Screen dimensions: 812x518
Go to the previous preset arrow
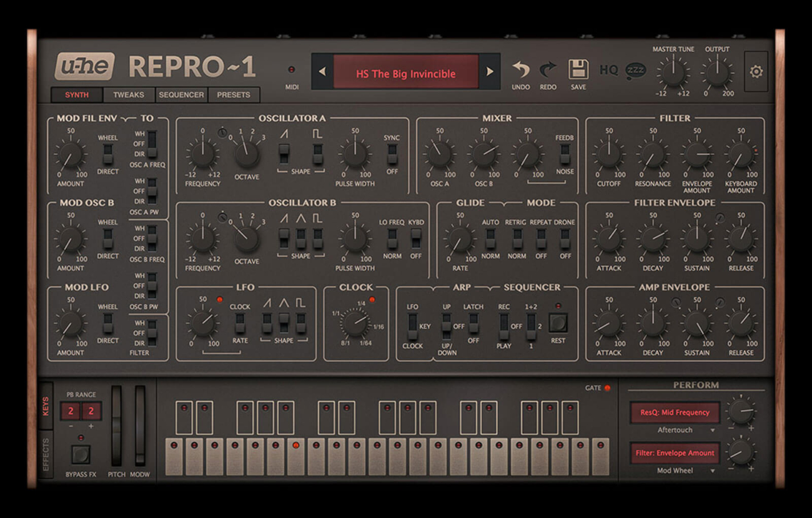coord(322,72)
